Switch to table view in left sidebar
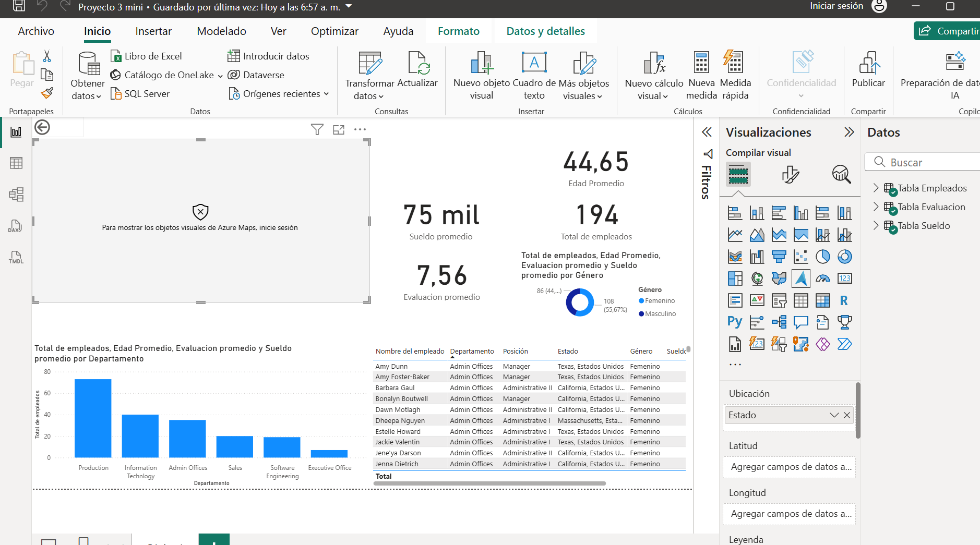Image resolution: width=980 pixels, height=545 pixels. 16,163
